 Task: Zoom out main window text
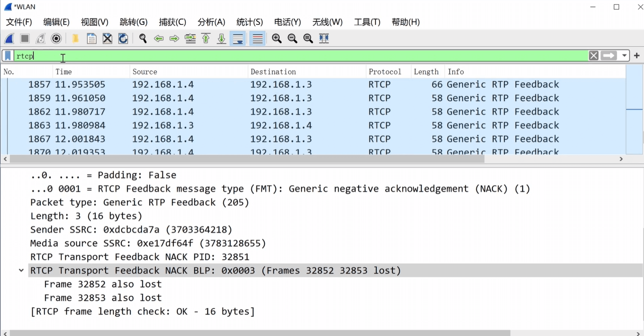click(x=293, y=39)
